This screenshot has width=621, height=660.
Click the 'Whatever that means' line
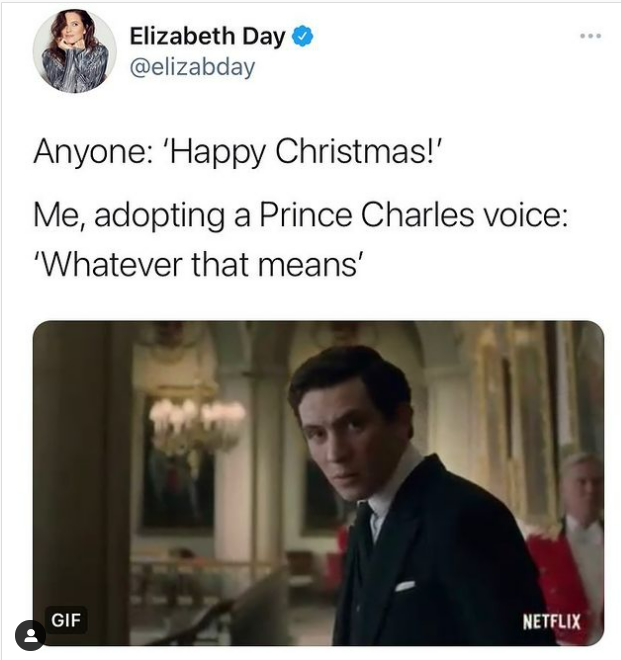coord(198,265)
